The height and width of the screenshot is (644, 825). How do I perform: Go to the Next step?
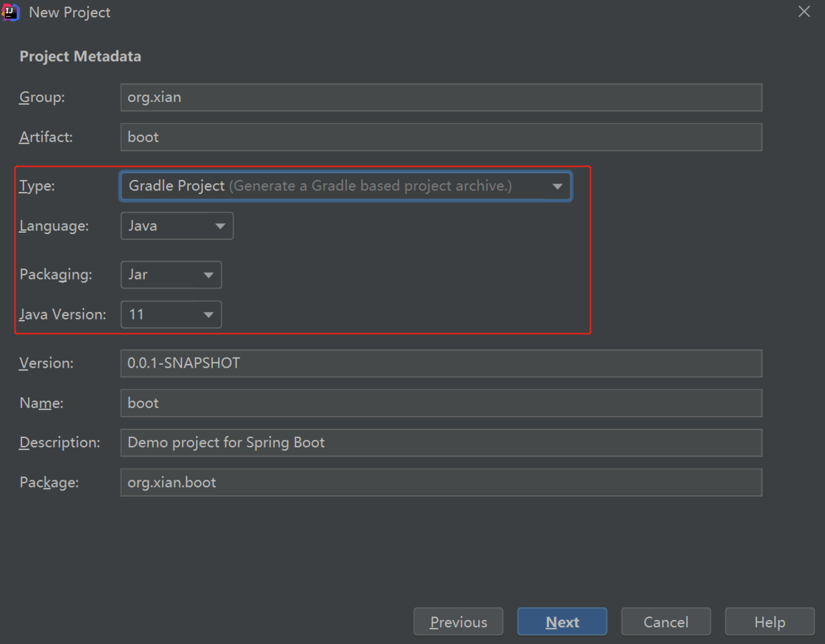pyautogui.click(x=563, y=622)
